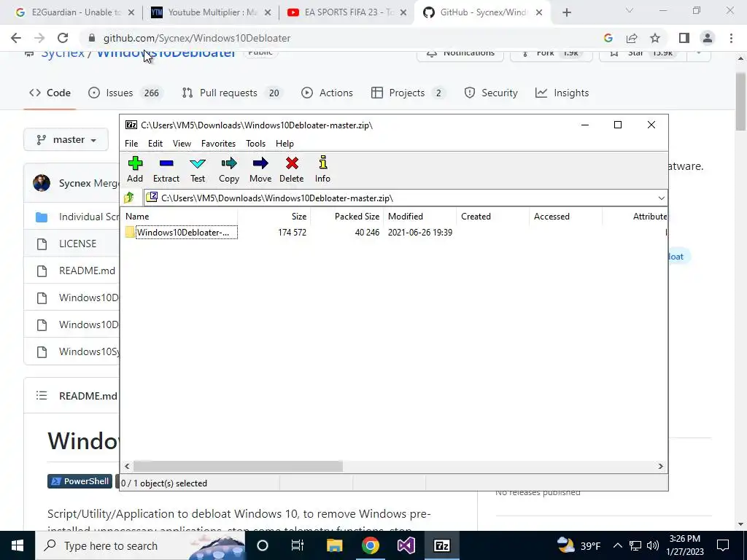Open archive Info in 7-Zip
Viewport: 747px width, 560px height.
(322, 169)
